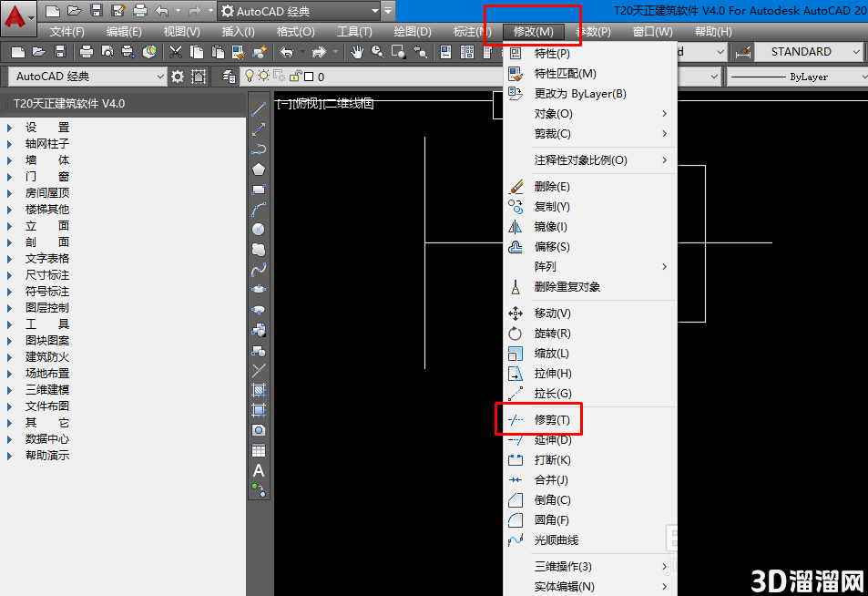Screen dimensions: 868x596
Task: Select the Table tool
Action: (259, 450)
